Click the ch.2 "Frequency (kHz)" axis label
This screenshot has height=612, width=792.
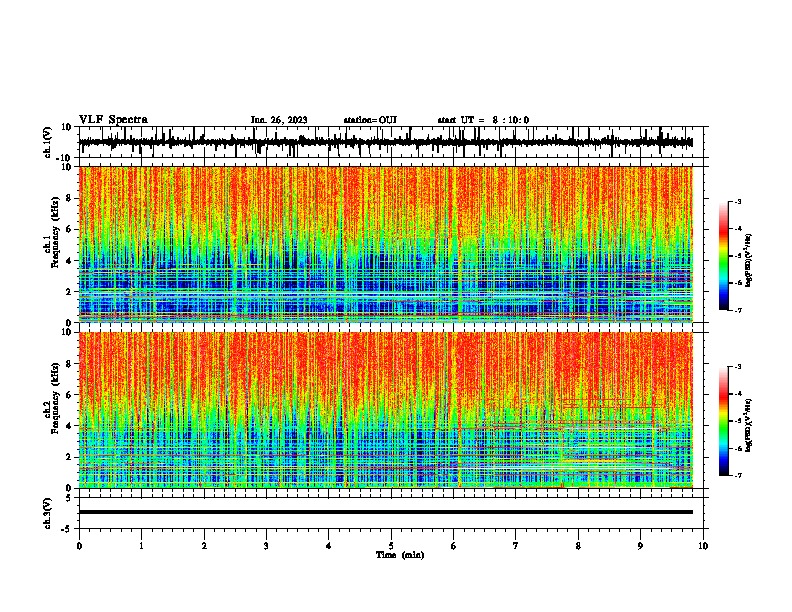(x=55, y=398)
